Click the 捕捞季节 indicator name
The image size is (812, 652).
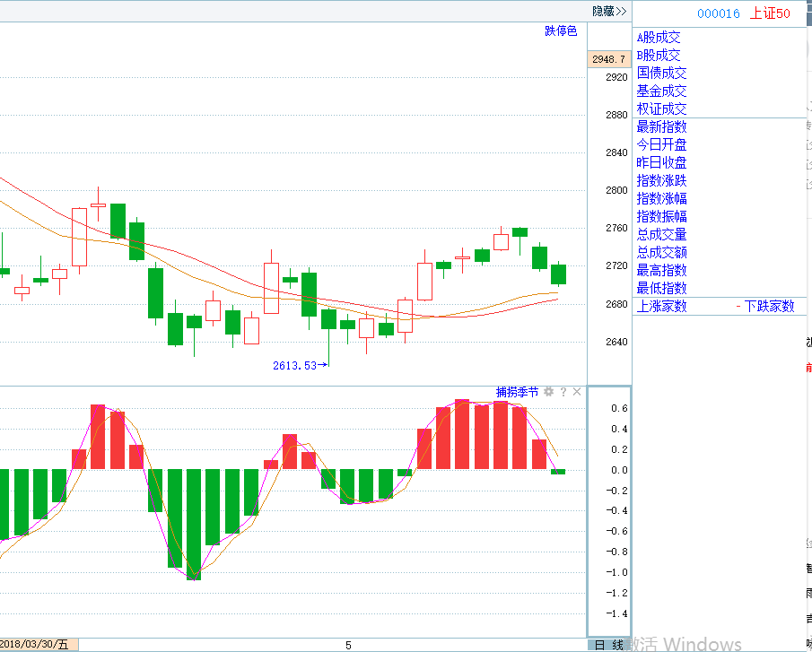[x=518, y=392]
